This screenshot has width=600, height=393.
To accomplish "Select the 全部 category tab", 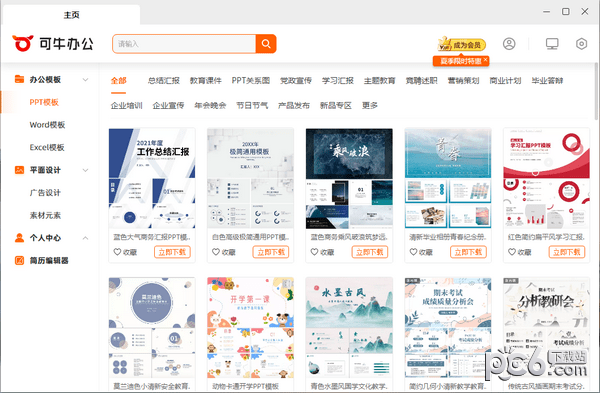I will pyautogui.click(x=119, y=81).
